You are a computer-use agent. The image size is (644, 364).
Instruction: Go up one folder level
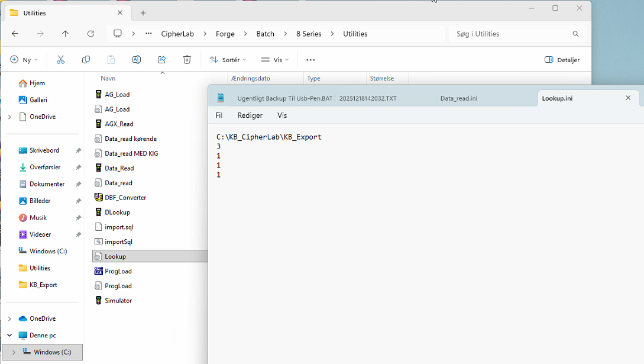pyautogui.click(x=65, y=34)
